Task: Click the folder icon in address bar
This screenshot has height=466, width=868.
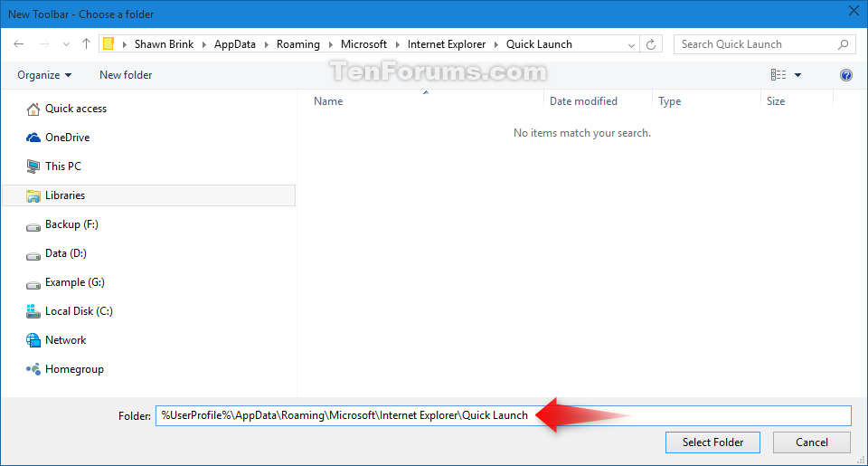Action: pyautogui.click(x=108, y=43)
